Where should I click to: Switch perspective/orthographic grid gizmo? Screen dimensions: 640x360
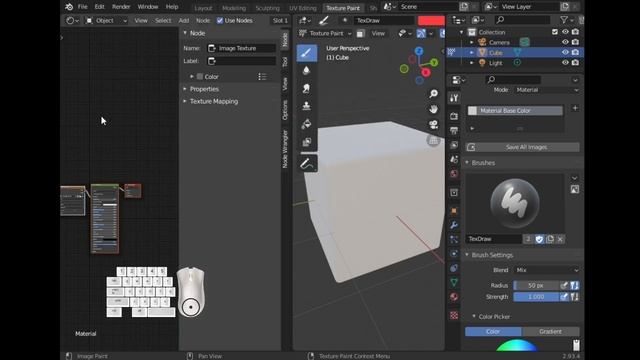click(x=433, y=140)
